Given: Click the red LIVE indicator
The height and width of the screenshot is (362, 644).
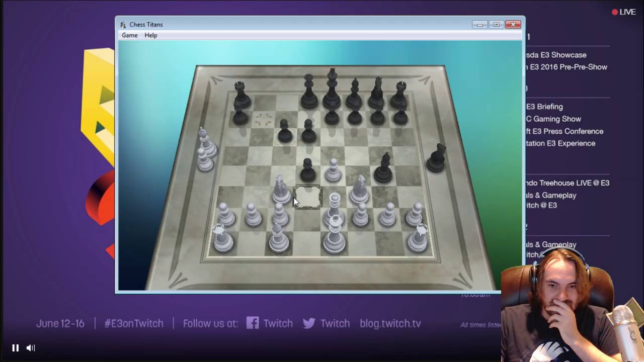Looking at the screenshot, I should pyautogui.click(x=624, y=12).
